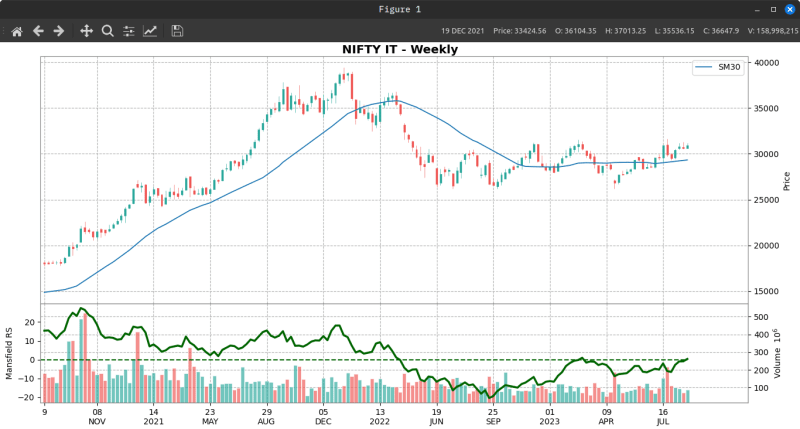Click the 500 volume tick label

pos(761,317)
